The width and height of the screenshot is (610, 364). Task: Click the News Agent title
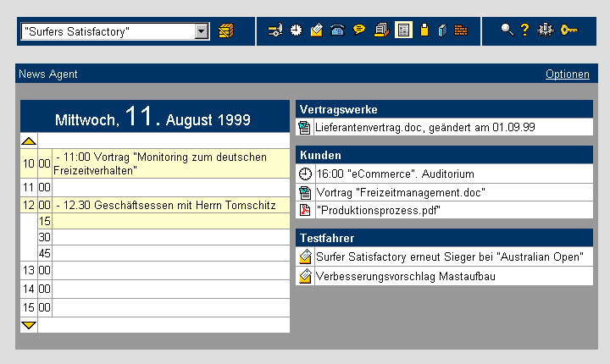click(47, 74)
